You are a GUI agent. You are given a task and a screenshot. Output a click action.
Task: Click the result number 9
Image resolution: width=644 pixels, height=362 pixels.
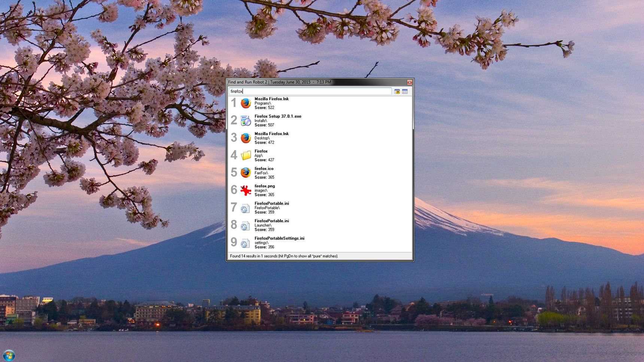pyautogui.click(x=234, y=242)
